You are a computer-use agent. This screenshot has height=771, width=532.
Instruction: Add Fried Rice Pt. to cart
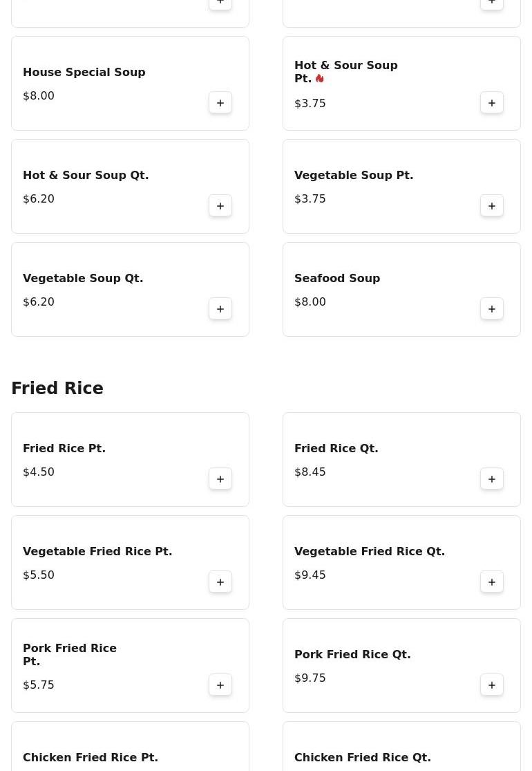click(220, 479)
